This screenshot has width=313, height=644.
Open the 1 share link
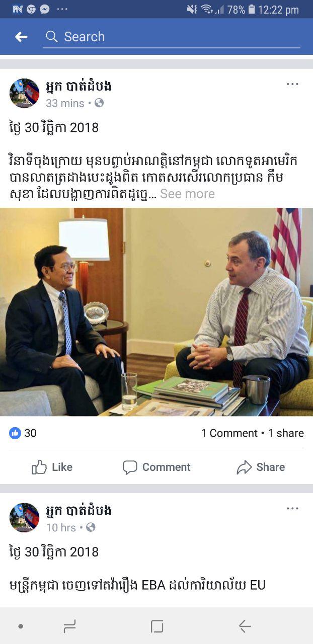[286, 433]
